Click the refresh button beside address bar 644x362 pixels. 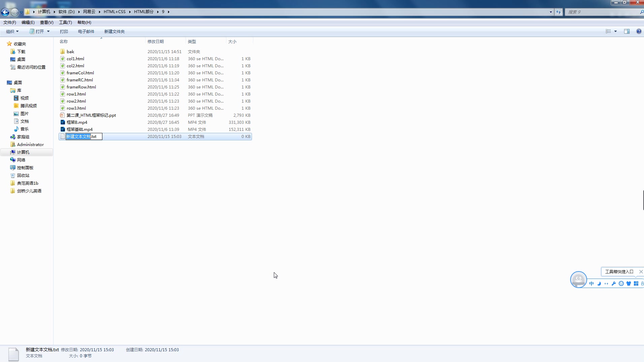coord(558,12)
